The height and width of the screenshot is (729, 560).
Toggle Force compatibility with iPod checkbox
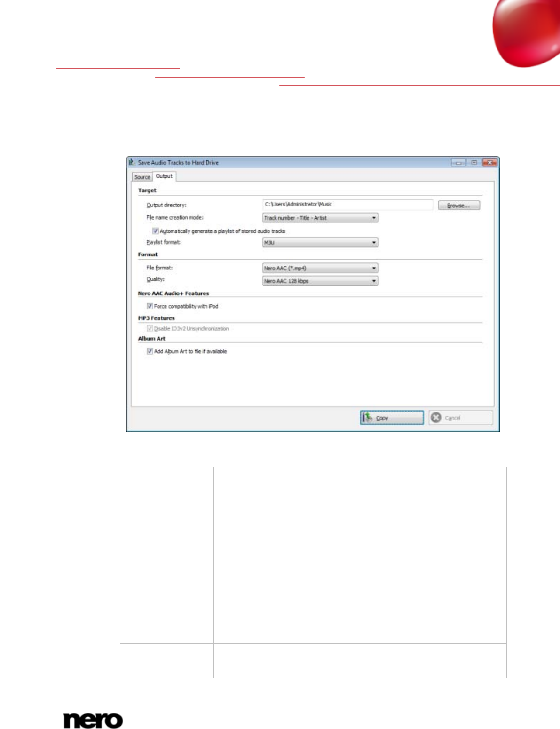150,306
